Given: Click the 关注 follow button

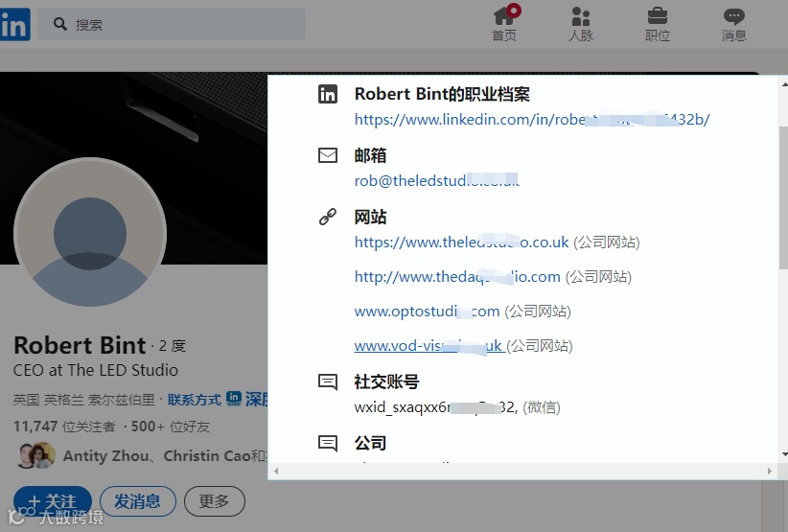Looking at the screenshot, I should point(53,501).
